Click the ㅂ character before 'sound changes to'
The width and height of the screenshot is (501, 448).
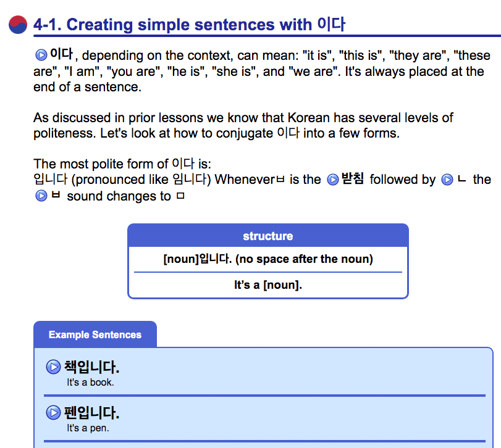pyautogui.click(x=55, y=197)
